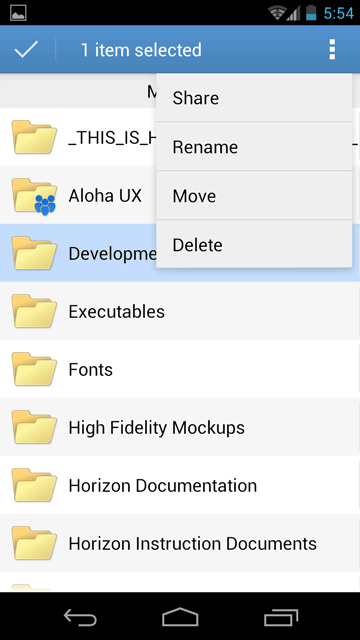
Task: Tap the Horizon Documentation folder icon
Action: point(34,485)
